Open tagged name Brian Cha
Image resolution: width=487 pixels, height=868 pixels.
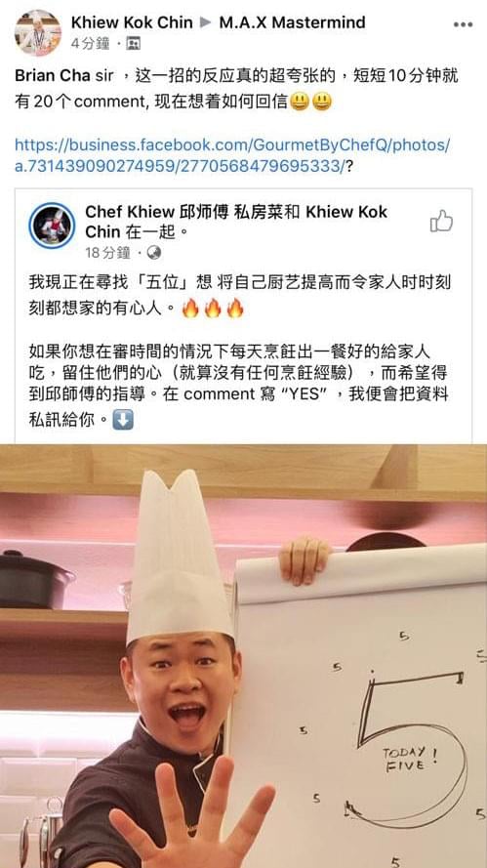pos(53,76)
